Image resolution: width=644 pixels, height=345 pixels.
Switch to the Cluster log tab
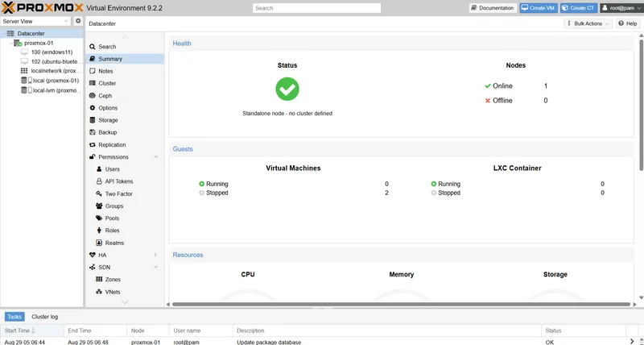click(45, 317)
